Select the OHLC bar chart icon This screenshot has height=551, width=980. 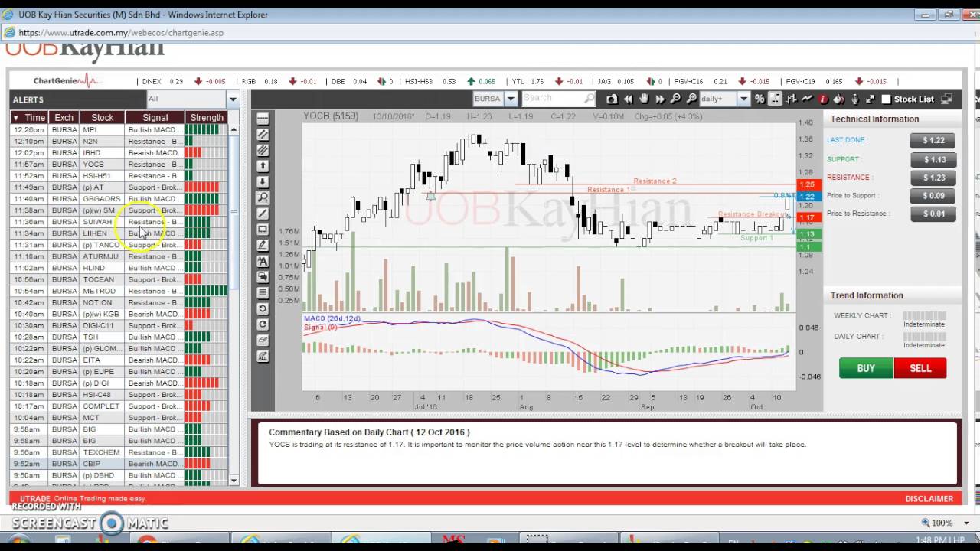click(792, 99)
